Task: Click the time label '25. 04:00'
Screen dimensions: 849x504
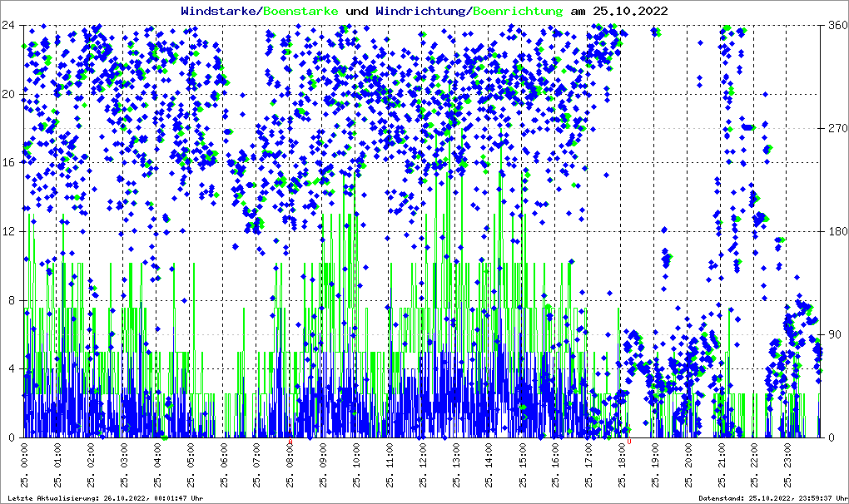Action: 157,465
